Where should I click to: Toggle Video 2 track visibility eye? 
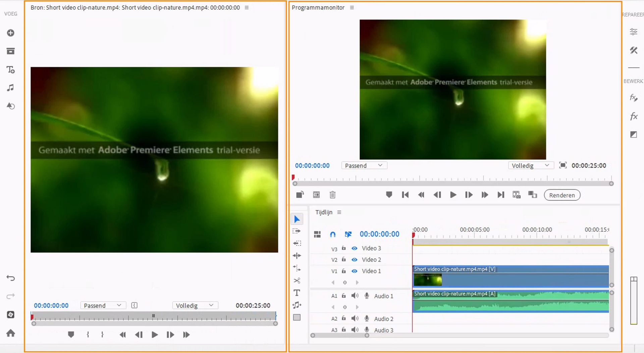354,260
